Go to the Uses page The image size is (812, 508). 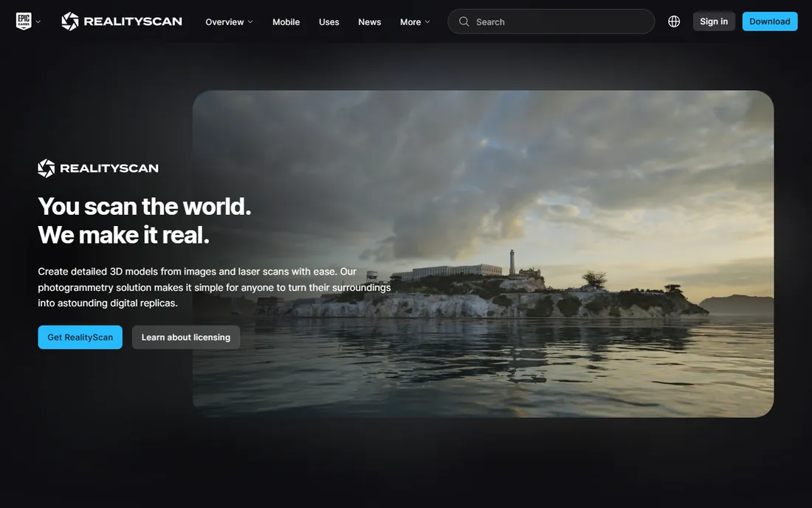[328, 21]
